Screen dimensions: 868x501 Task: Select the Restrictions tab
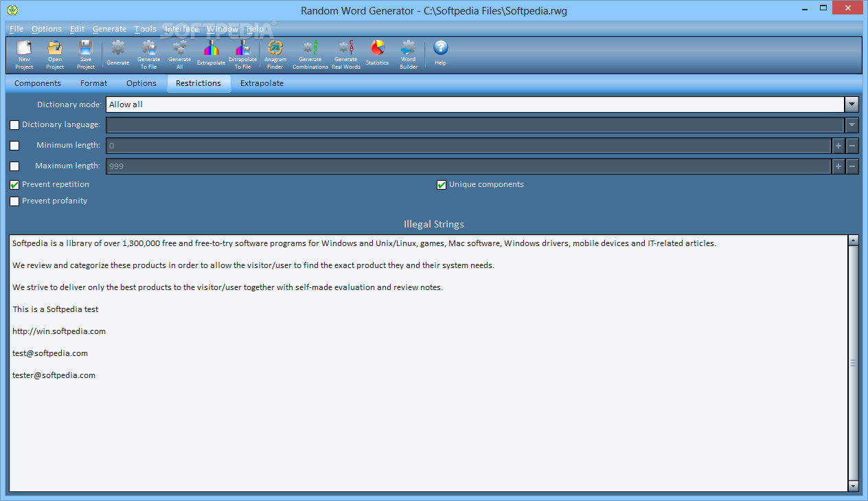pyautogui.click(x=198, y=83)
